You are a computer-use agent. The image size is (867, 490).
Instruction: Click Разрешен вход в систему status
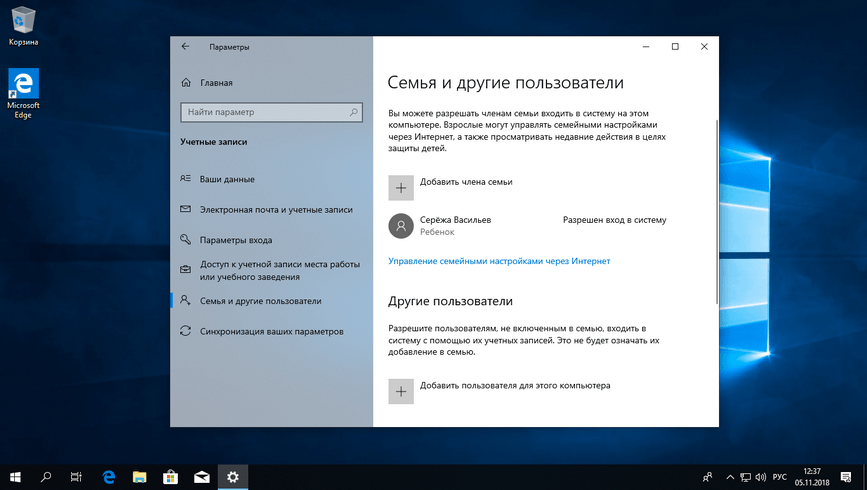614,220
